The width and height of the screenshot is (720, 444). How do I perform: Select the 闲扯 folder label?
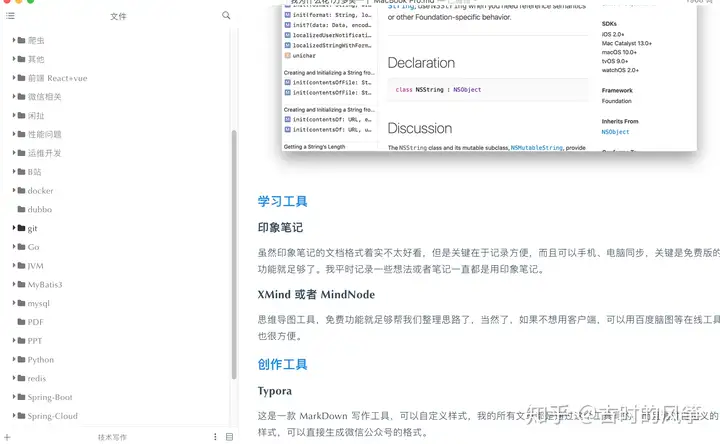(x=36, y=115)
